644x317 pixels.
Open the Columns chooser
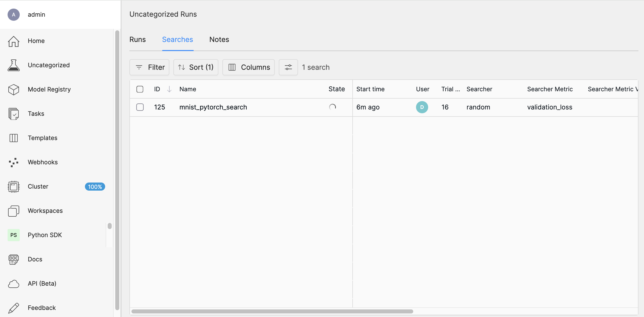249,67
